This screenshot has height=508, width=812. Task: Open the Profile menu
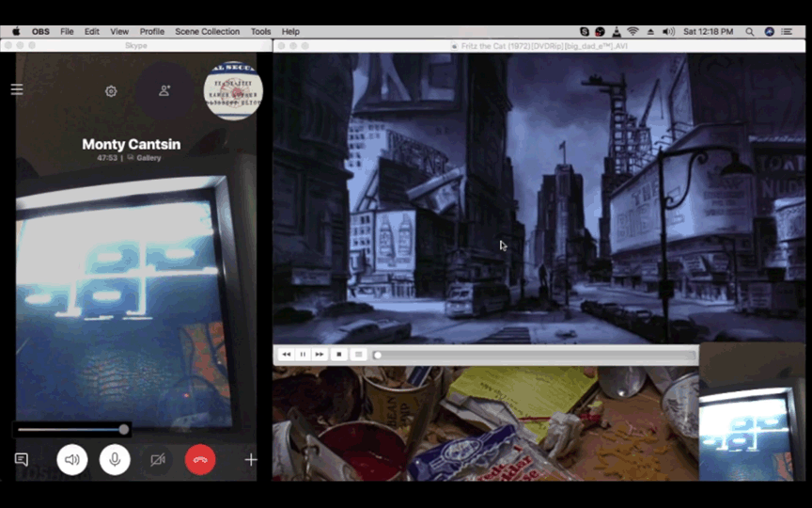point(151,32)
